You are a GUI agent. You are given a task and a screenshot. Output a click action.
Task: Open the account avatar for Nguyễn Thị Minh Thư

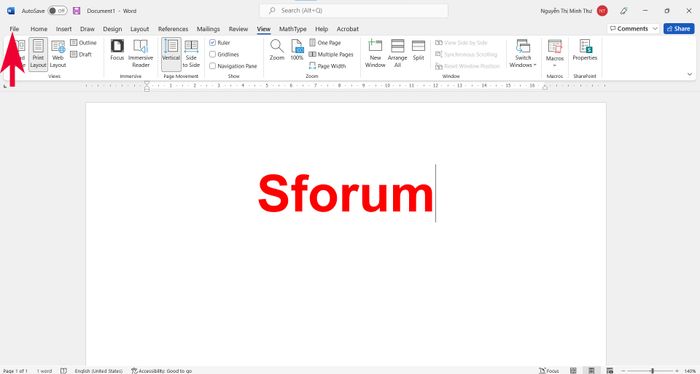click(x=602, y=11)
